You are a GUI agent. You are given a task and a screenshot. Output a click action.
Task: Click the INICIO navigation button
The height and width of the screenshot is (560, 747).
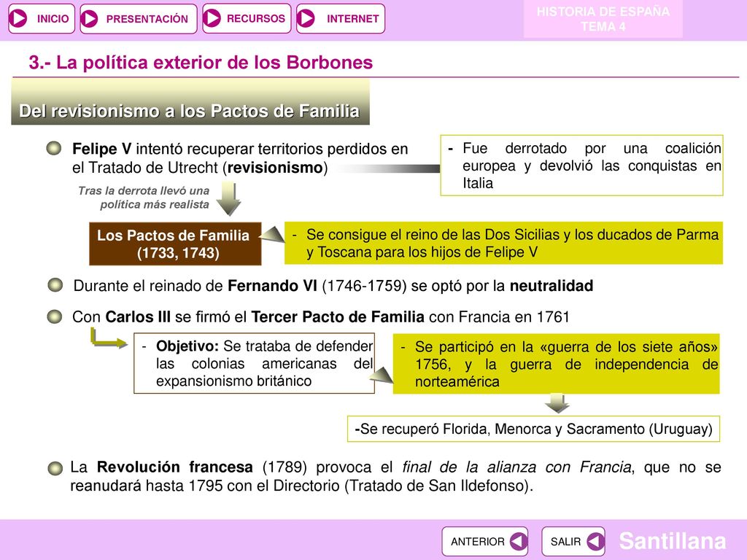point(42,18)
